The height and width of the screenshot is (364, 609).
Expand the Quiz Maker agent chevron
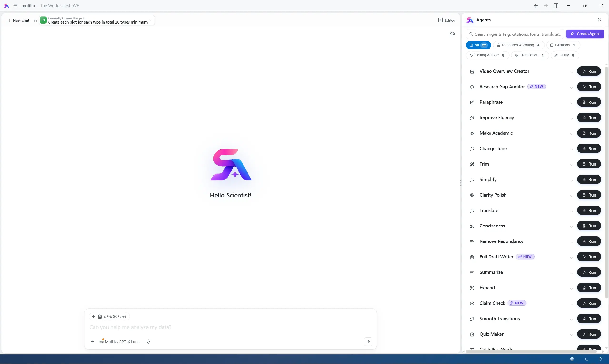571,335
